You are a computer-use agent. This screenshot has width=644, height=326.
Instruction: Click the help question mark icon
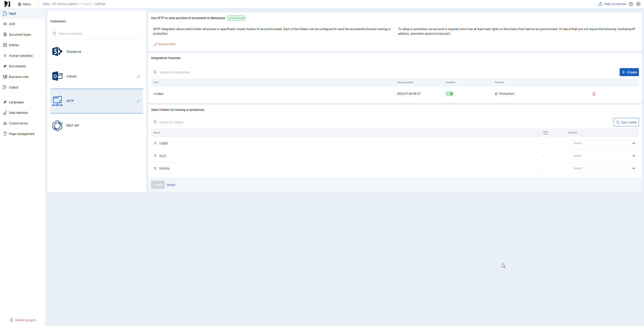point(631,4)
